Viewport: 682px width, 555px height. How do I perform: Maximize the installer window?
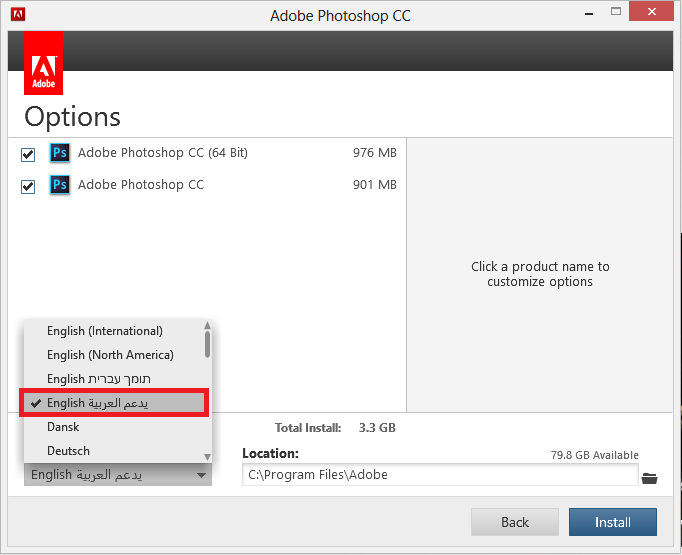[616, 12]
